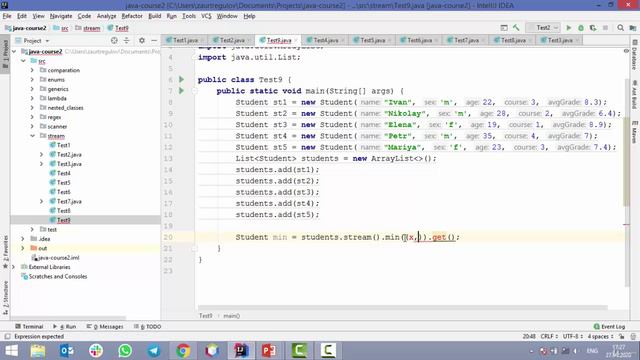Open the Refactor menu

[x=132, y=16]
